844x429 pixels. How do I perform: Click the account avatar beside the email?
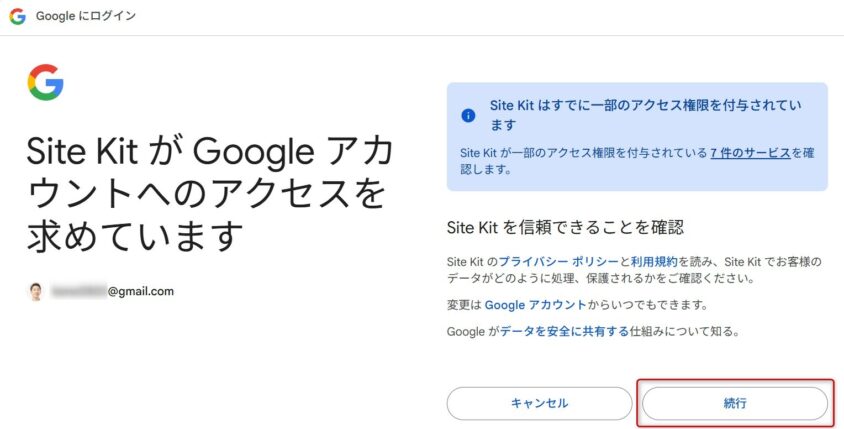point(36,292)
